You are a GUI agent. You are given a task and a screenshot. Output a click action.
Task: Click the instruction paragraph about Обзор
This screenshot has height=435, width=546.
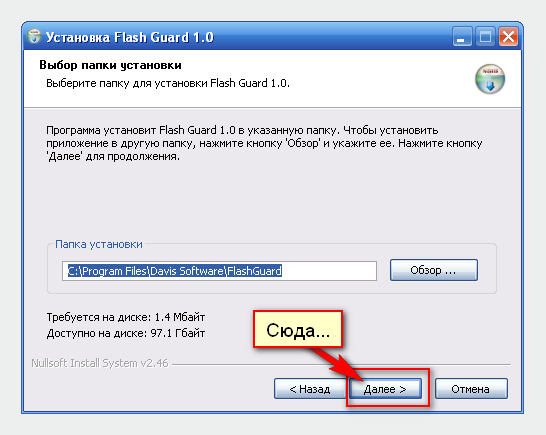coord(264,143)
